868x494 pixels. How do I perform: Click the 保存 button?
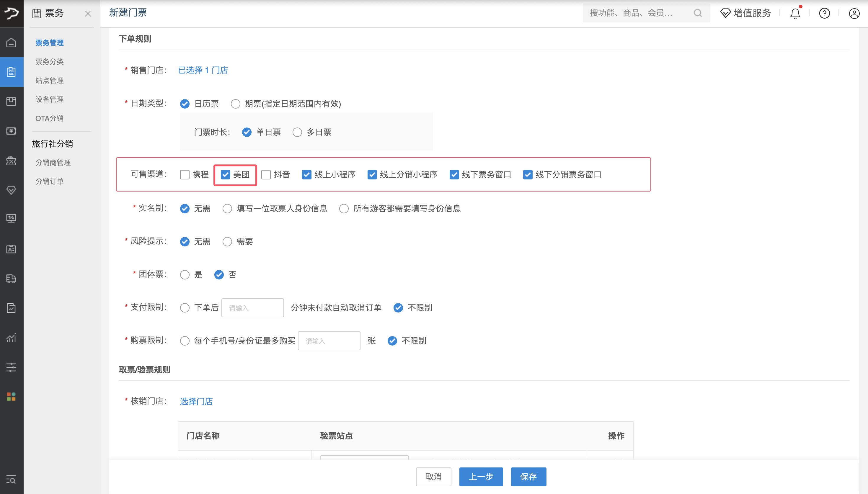tap(528, 477)
